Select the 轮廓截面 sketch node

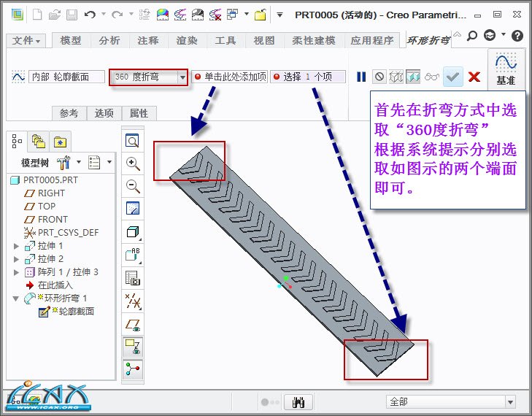tap(66, 312)
